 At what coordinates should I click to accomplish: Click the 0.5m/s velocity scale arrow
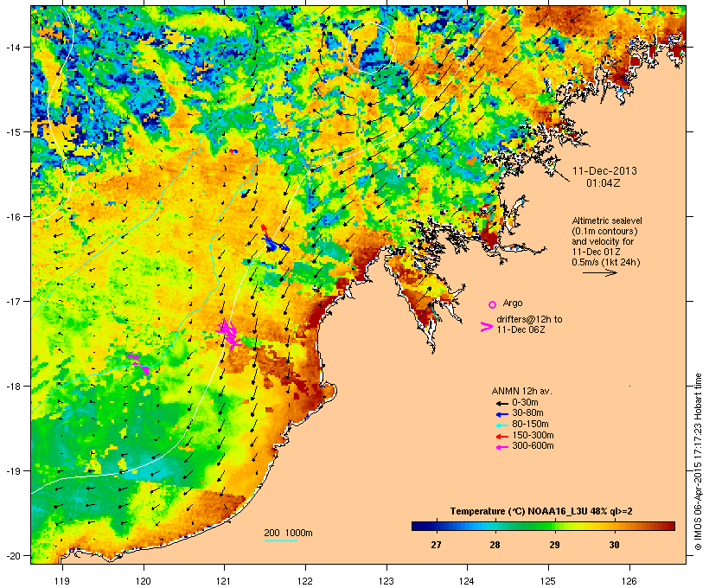point(599,272)
